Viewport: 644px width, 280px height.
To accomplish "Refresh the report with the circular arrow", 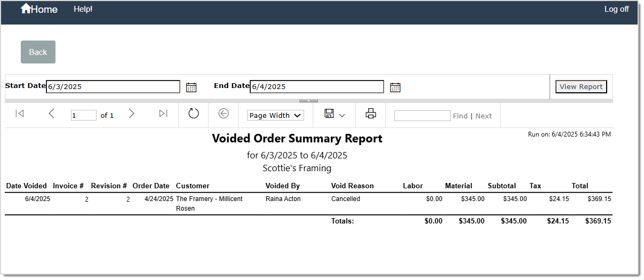I will pyautogui.click(x=194, y=113).
